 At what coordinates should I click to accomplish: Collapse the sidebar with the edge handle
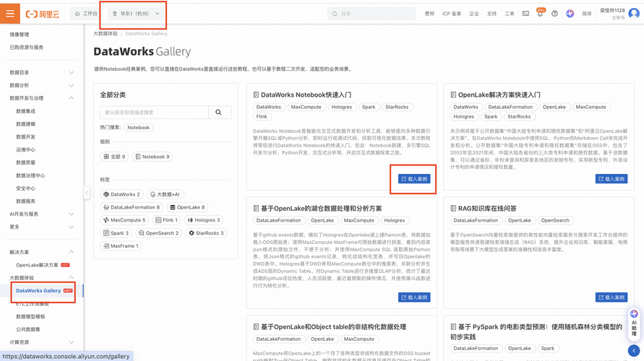[87, 192]
